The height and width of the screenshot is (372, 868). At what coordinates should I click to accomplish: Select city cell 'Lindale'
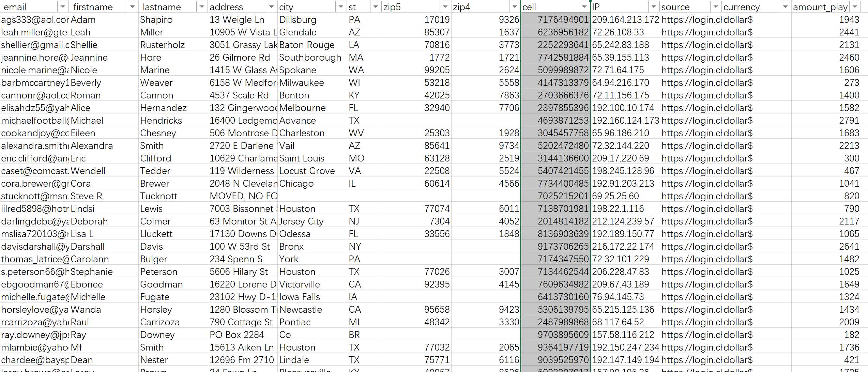(313, 360)
